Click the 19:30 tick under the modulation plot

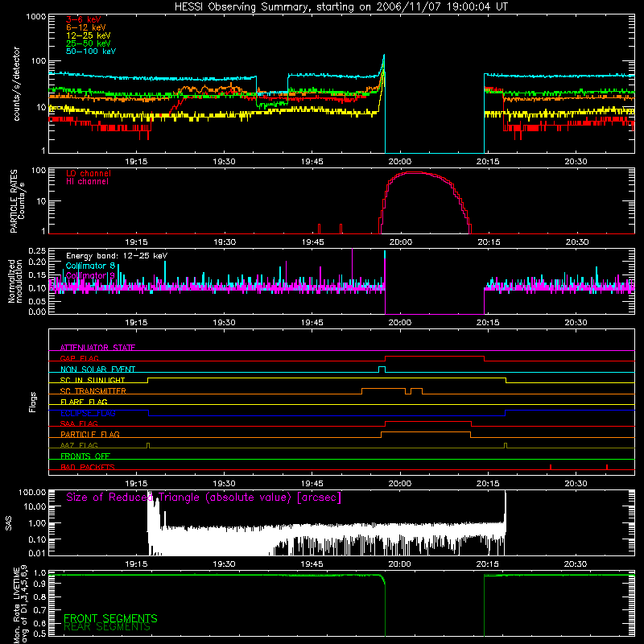click(225, 323)
